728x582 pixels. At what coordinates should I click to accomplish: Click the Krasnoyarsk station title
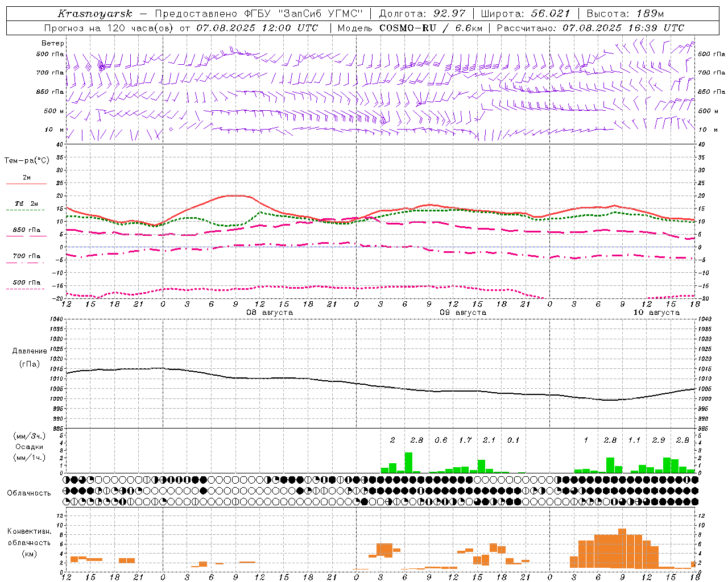pos(95,14)
